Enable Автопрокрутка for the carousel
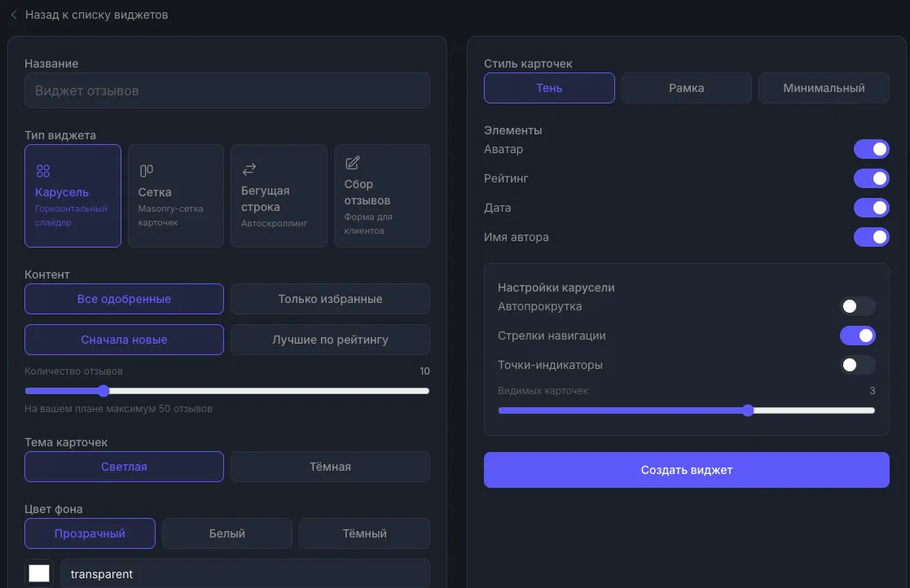The height and width of the screenshot is (588, 910). 857,306
